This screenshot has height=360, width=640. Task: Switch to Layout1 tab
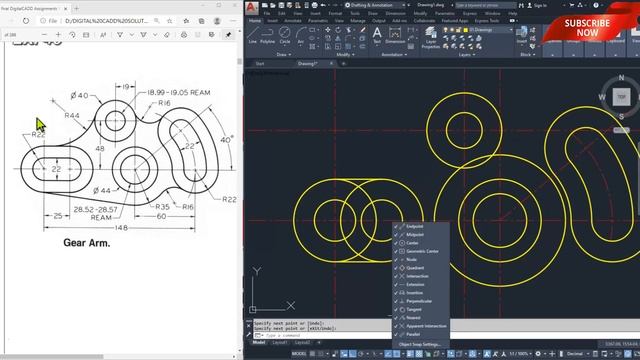pos(280,343)
